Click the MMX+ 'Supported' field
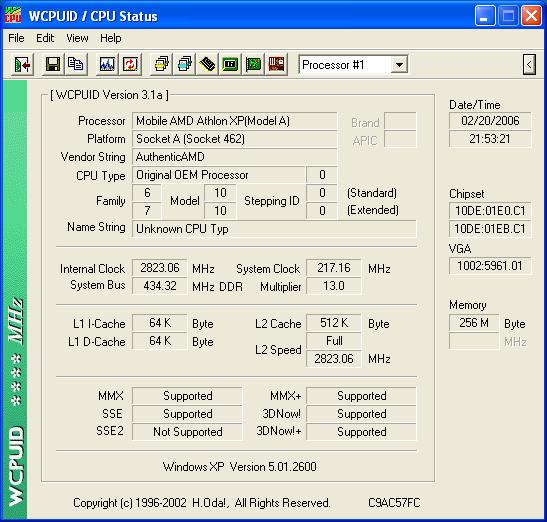The width and height of the screenshot is (547, 522). tap(361, 396)
